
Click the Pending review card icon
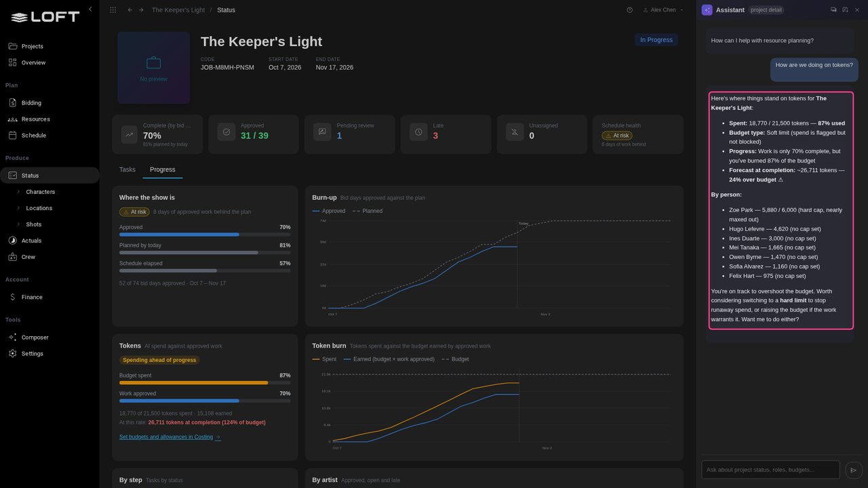coord(322,131)
